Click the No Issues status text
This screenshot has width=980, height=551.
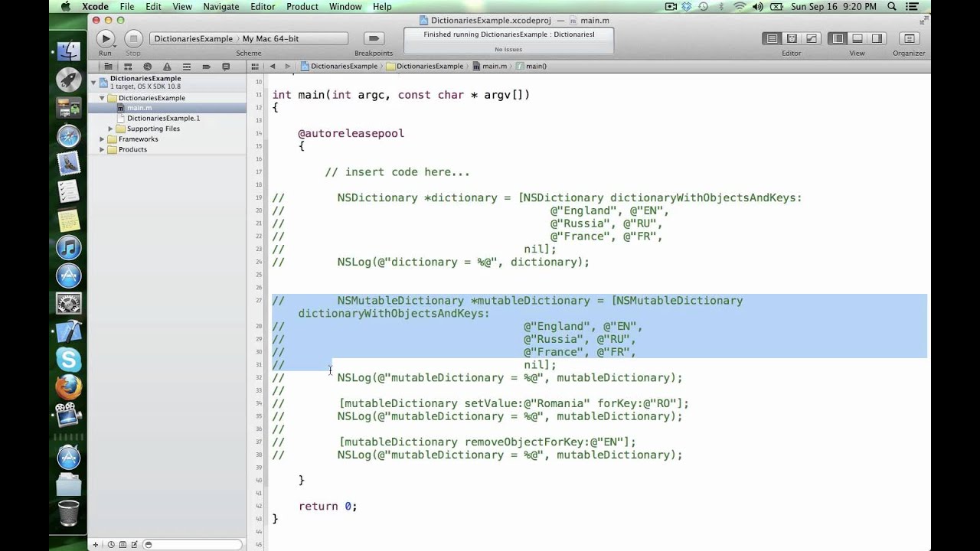(508, 50)
